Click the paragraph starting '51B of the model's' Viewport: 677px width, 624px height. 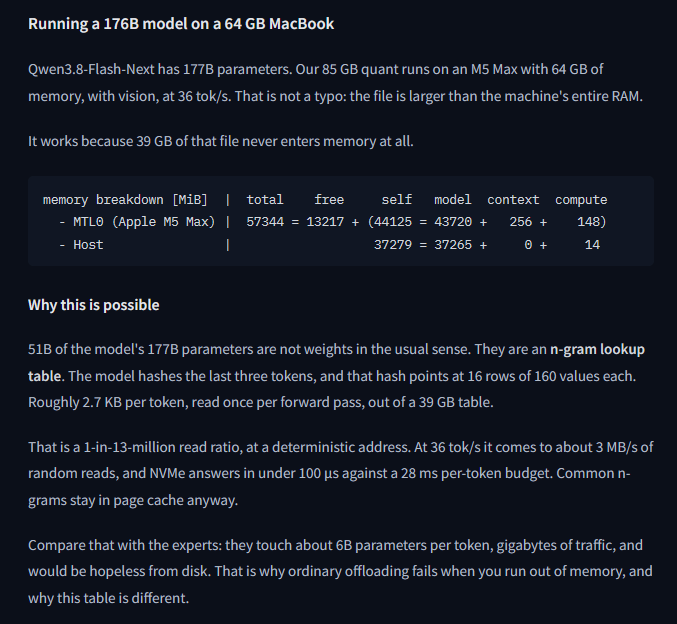click(x=337, y=376)
